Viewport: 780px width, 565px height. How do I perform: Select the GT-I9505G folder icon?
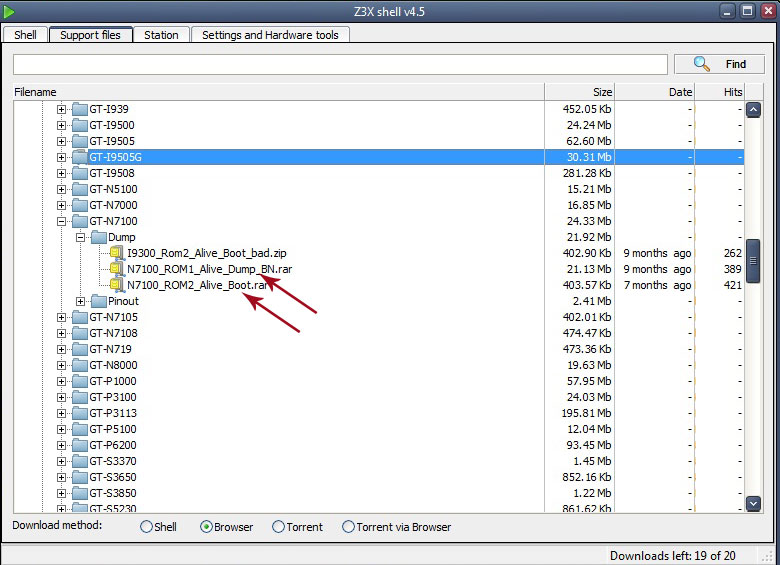(x=80, y=157)
